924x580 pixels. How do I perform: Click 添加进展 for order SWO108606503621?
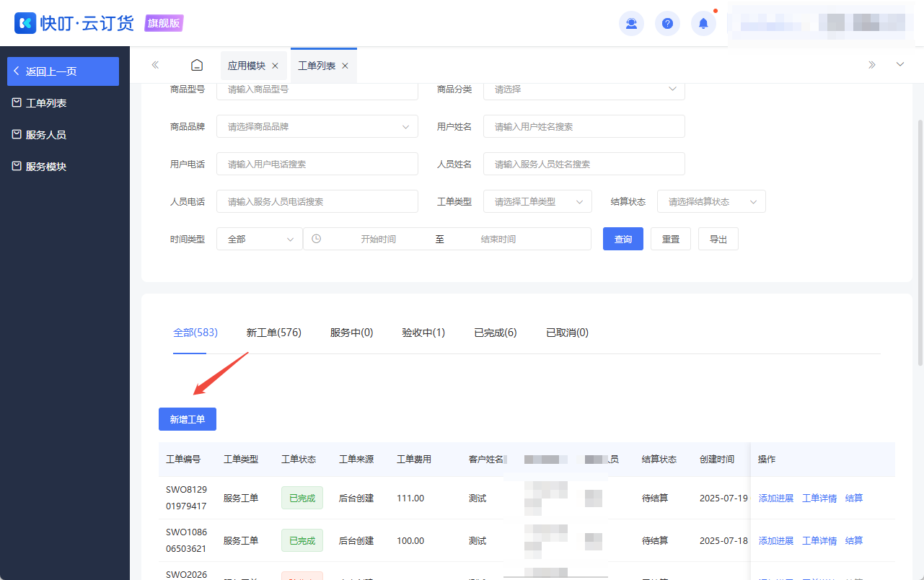tap(776, 540)
